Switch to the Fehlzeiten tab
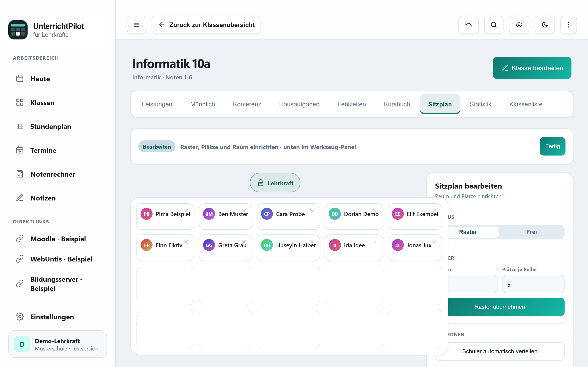588x367 pixels. point(352,104)
